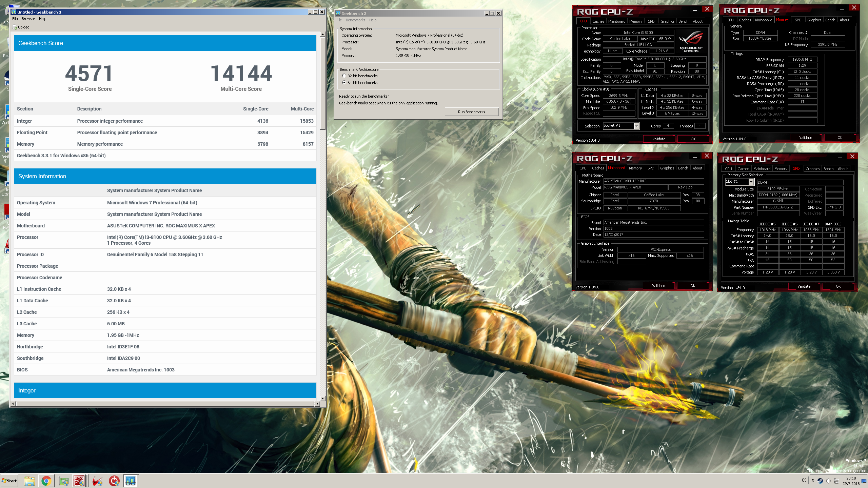Image resolution: width=868 pixels, height=488 pixels.
Task: Click Validate in the Mainboard window
Action: [658, 286]
